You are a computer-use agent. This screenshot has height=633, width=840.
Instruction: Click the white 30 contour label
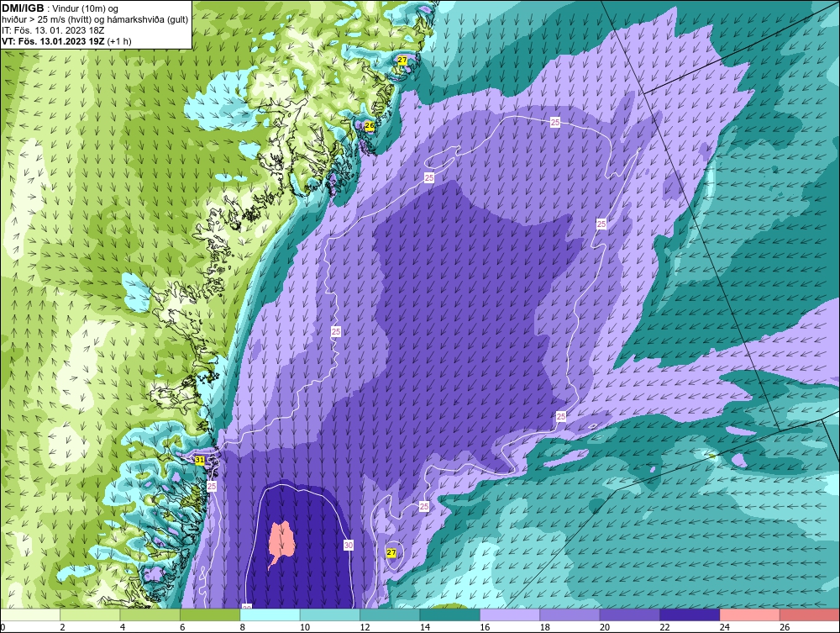(x=349, y=545)
